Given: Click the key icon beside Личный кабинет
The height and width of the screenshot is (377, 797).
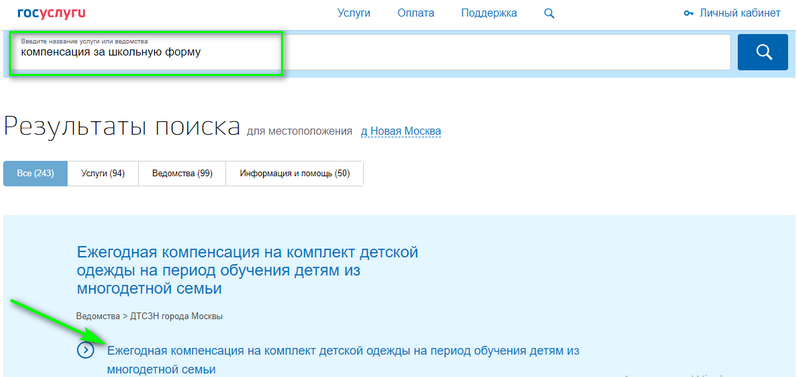Looking at the screenshot, I should pos(688,14).
